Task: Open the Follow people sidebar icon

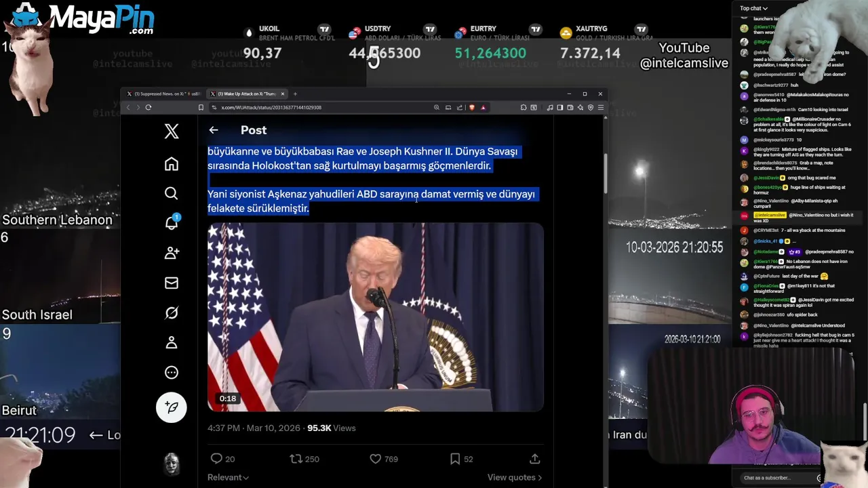Action: click(x=172, y=253)
